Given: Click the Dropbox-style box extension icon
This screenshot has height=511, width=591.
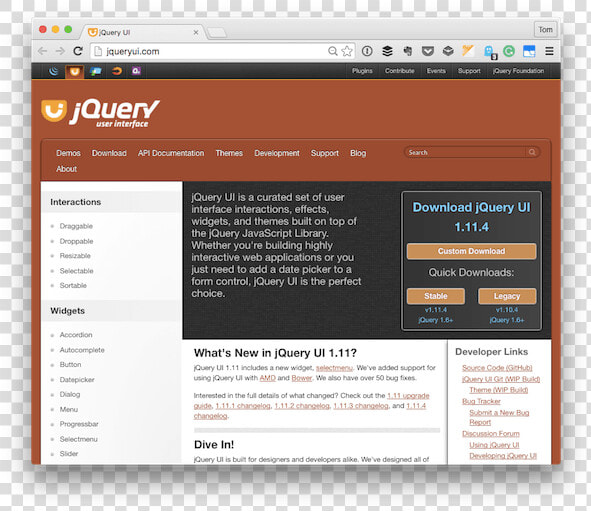Looking at the screenshot, I should pyautogui.click(x=448, y=51).
